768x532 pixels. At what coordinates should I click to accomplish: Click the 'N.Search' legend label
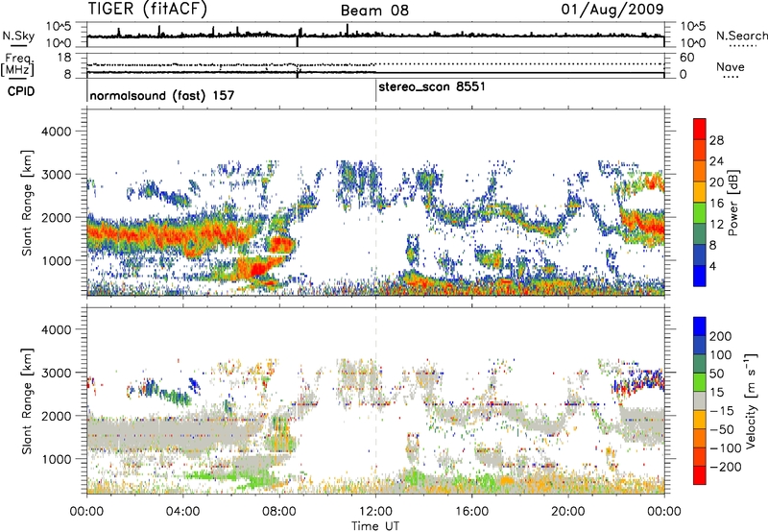741,36
